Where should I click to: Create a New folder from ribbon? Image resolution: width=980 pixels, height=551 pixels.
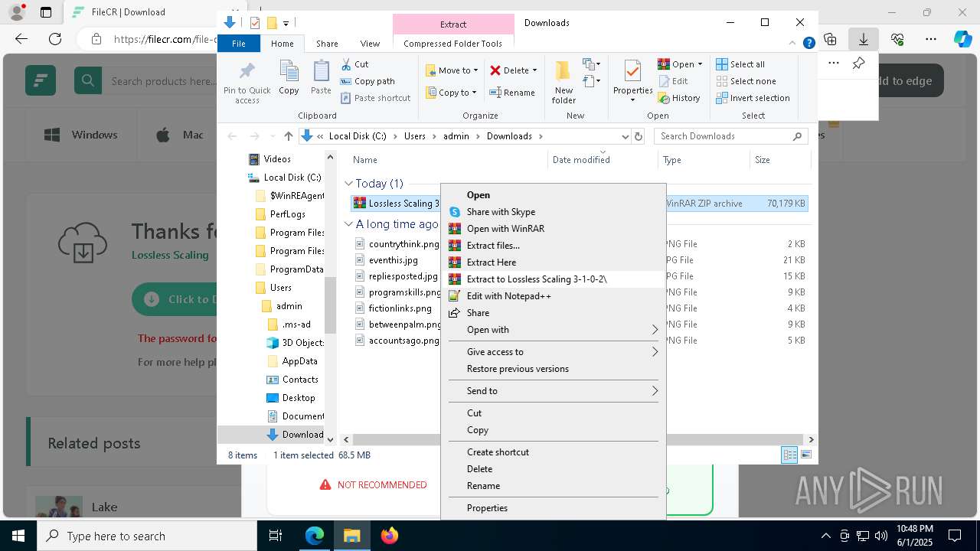563,82
